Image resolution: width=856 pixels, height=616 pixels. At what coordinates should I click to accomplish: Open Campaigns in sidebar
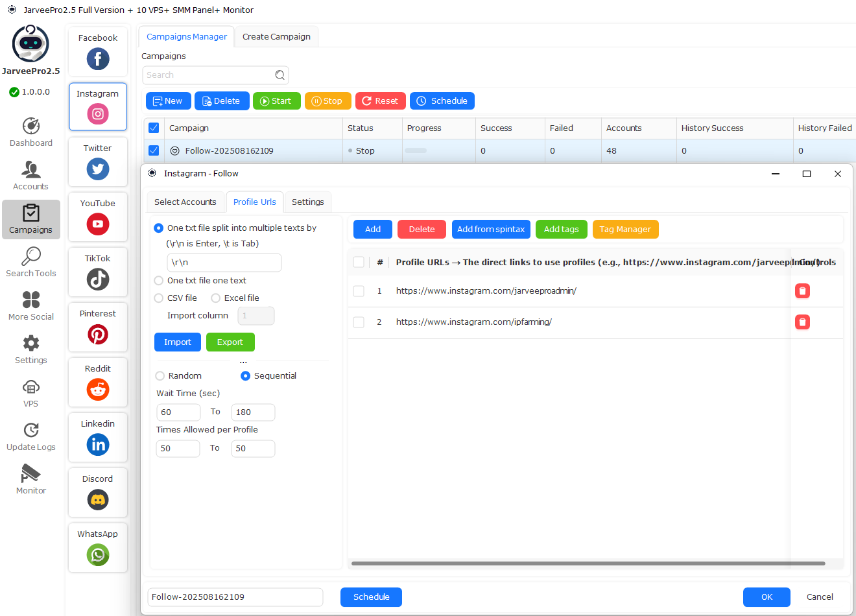pos(31,219)
